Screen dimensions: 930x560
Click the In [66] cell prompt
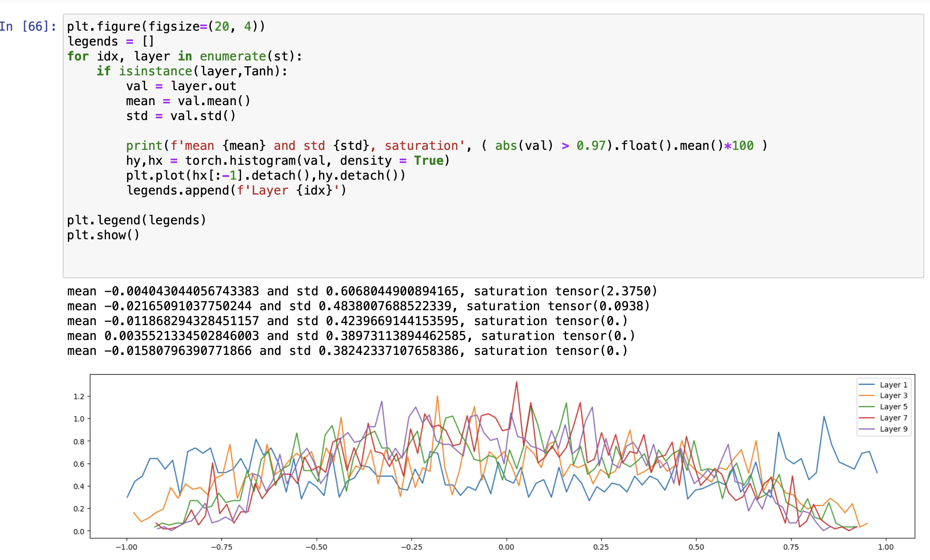point(28,27)
